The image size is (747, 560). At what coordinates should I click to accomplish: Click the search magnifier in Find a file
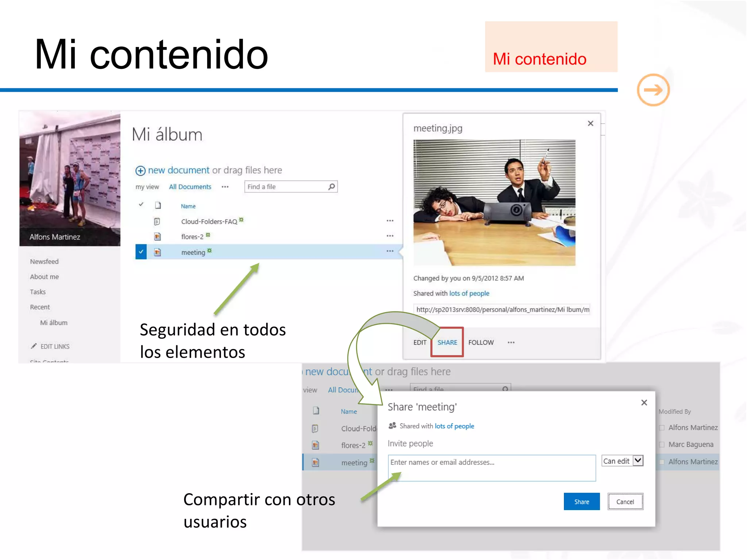point(332,187)
